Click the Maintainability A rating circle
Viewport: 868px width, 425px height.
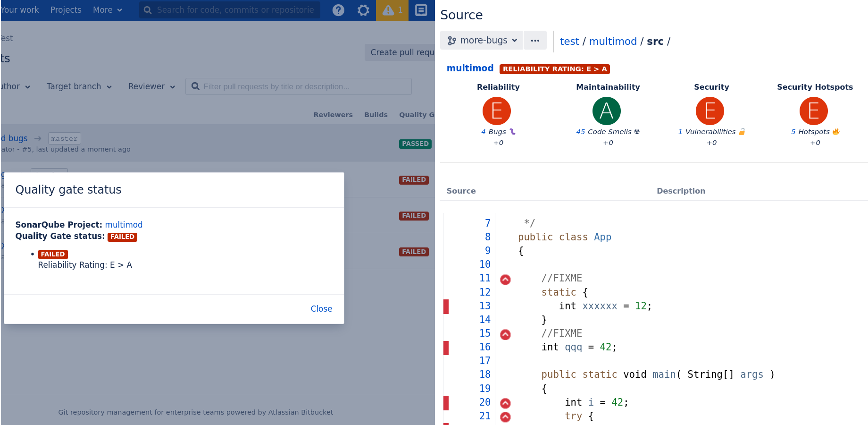point(607,111)
